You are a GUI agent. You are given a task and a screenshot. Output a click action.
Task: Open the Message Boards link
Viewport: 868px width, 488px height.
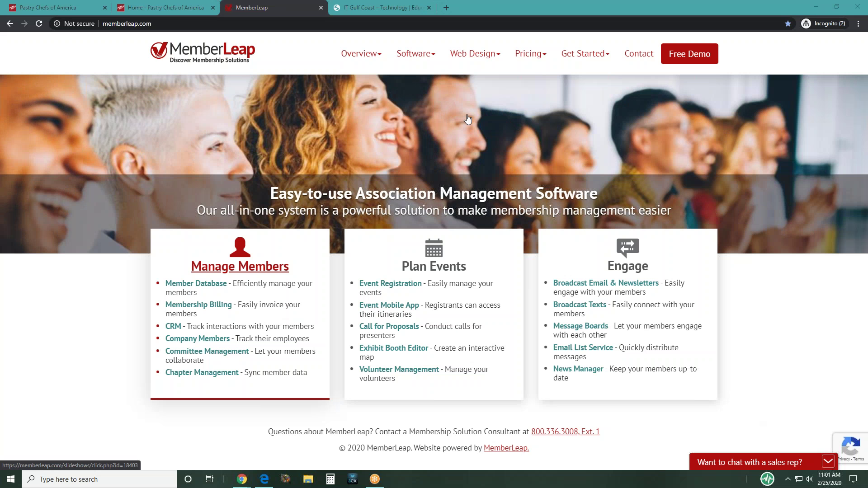click(580, 326)
